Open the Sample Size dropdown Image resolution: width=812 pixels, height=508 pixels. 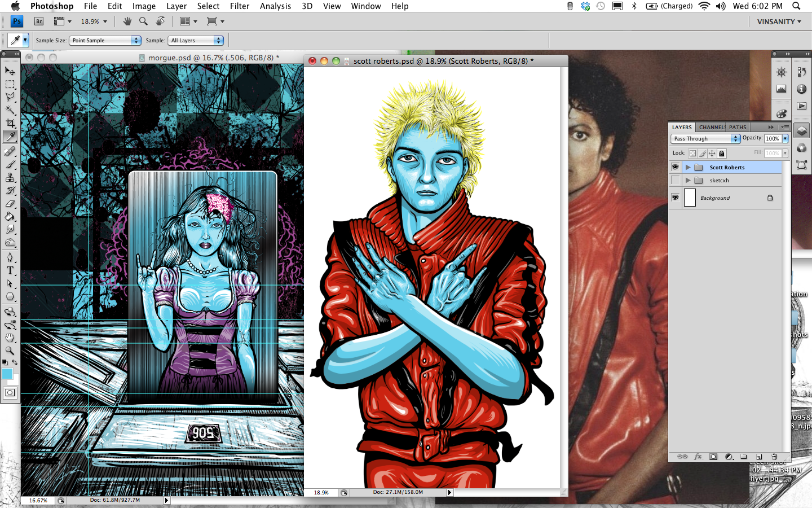pos(105,41)
